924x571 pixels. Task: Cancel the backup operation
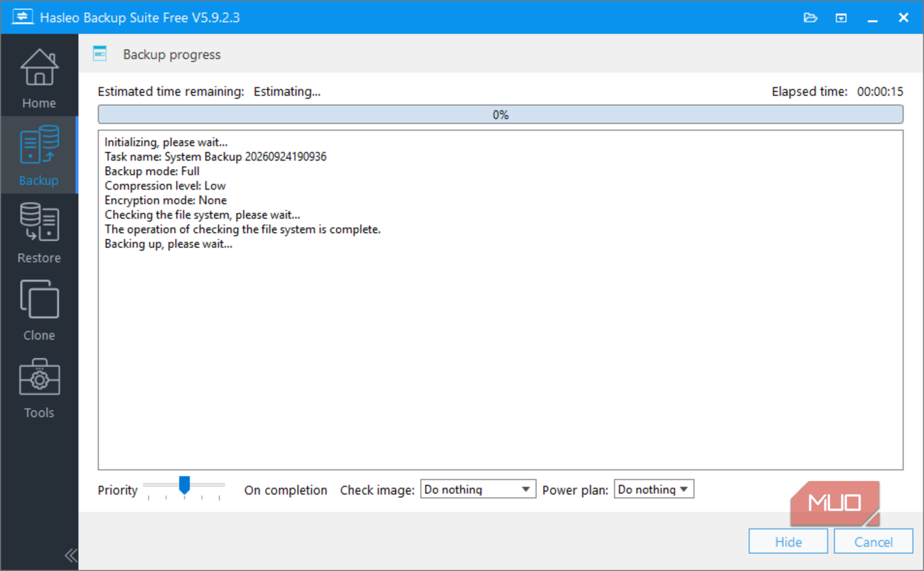(x=874, y=542)
